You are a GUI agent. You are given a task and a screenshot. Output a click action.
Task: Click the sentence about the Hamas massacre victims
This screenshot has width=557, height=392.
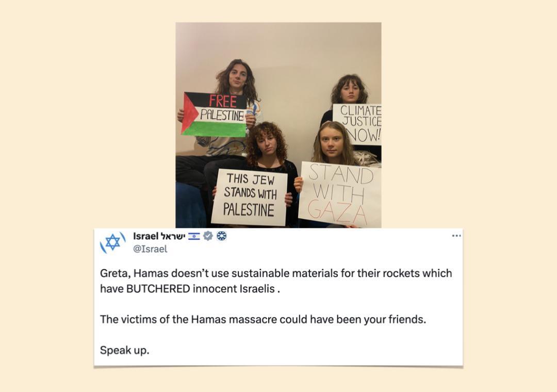point(263,319)
